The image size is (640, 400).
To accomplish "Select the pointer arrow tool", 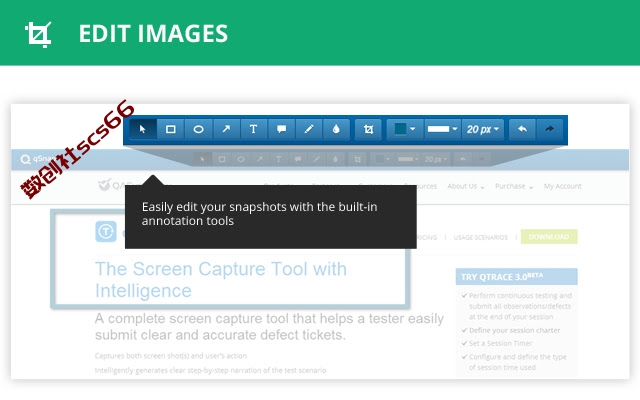I will (143, 129).
